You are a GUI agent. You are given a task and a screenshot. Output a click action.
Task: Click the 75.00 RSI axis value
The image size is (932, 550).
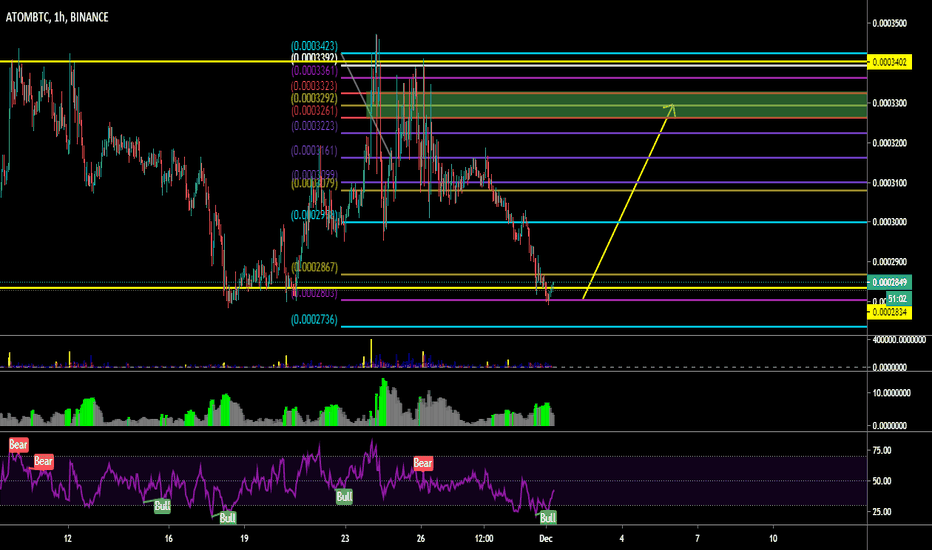coord(881,451)
